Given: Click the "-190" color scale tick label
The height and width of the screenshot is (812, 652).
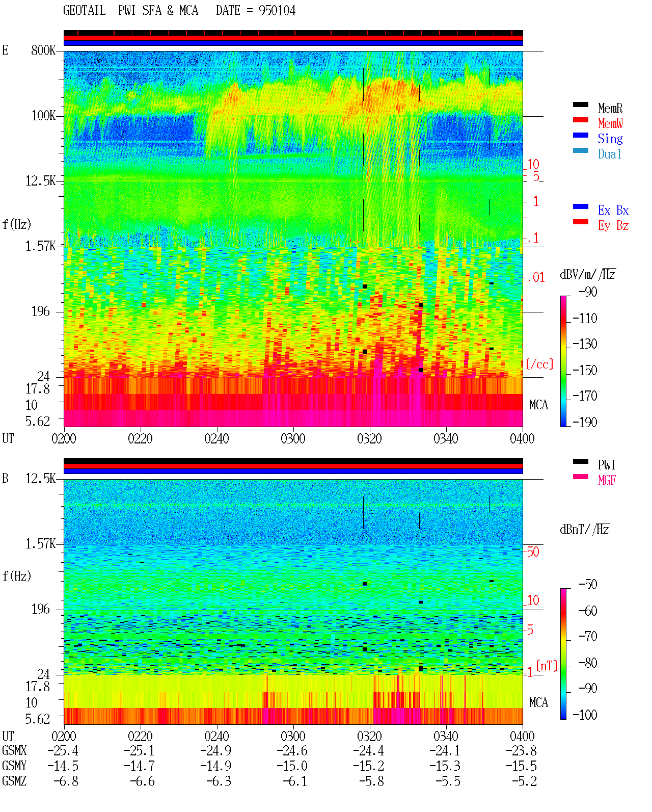Looking at the screenshot, I should pyautogui.click(x=585, y=422).
